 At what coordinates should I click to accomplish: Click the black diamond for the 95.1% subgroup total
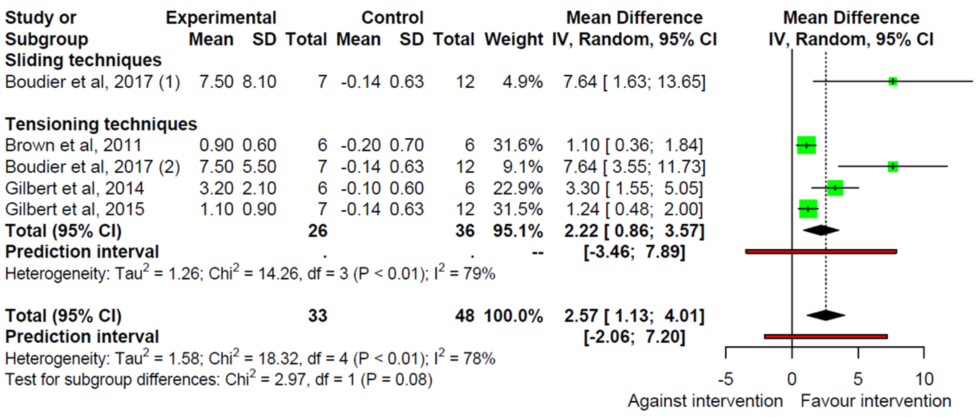coord(821,230)
